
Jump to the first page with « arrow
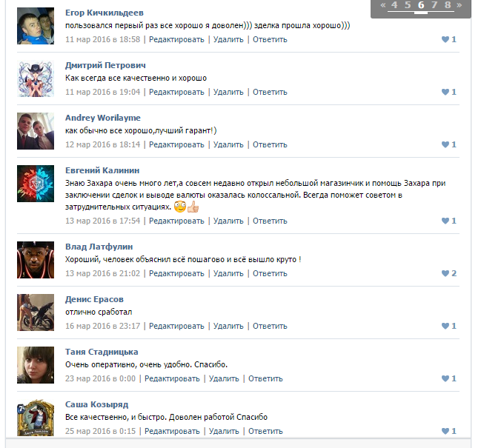coord(383,5)
